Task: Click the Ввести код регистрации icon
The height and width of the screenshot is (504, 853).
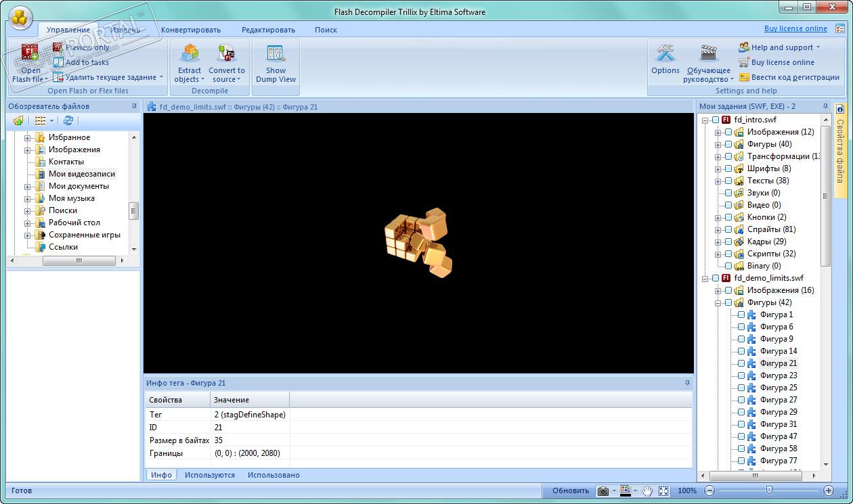Action: (744, 77)
